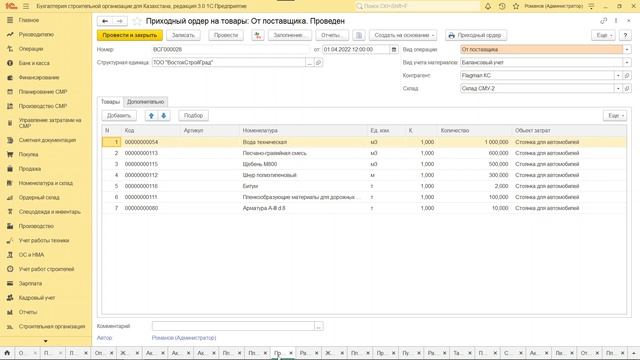Open Кадровый учет section
This screenshot has width=640, height=360.
coord(37,298)
